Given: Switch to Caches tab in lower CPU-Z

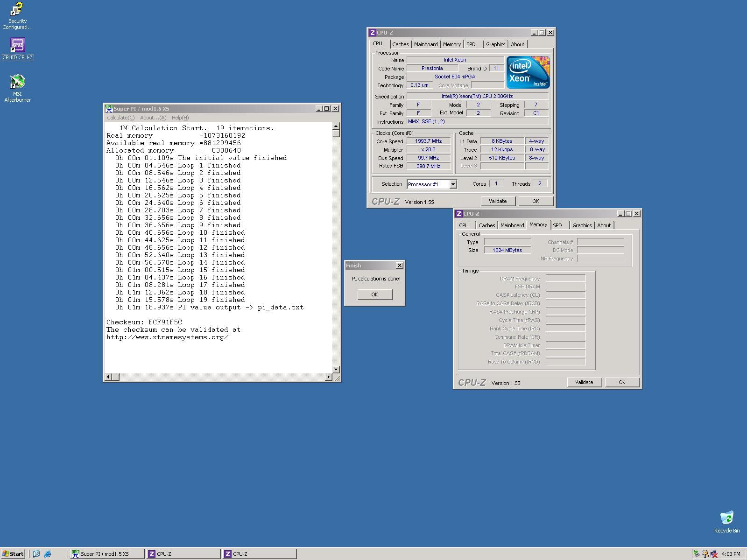Looking at the screenshot, I should tap(486, 225).
